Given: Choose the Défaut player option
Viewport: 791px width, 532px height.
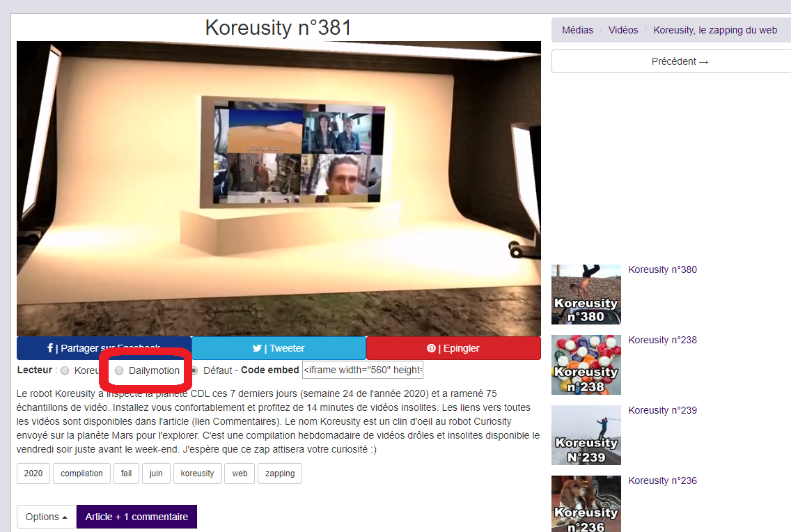Looking at the screenshot, I should [194, 370].
